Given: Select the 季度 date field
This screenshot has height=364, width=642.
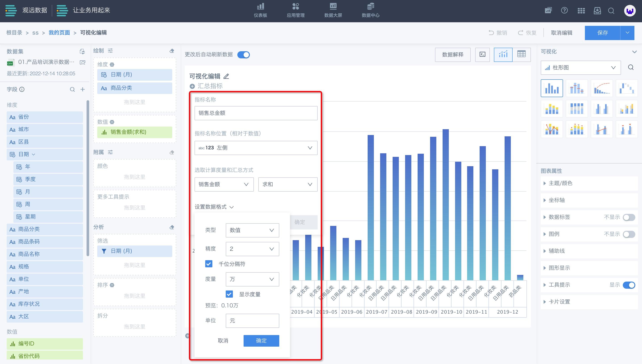Looking at the screenshot, I should 48,179.
